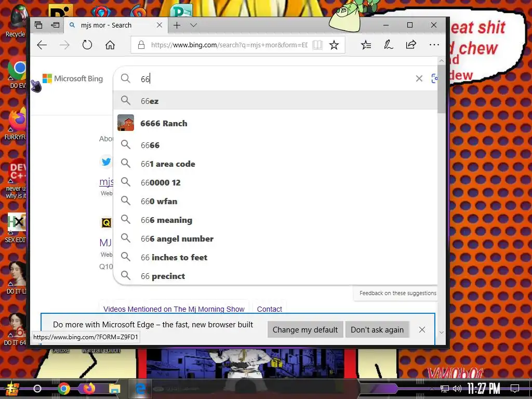Open Settings and more ellipsis menu
The width and height of the screenshot is (532, 399).
[x=434, y=45]
